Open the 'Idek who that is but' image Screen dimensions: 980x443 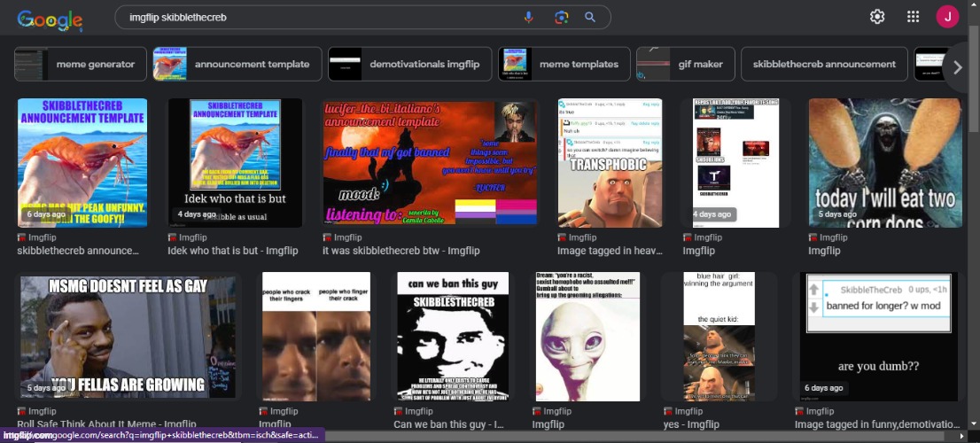[235, 162]
